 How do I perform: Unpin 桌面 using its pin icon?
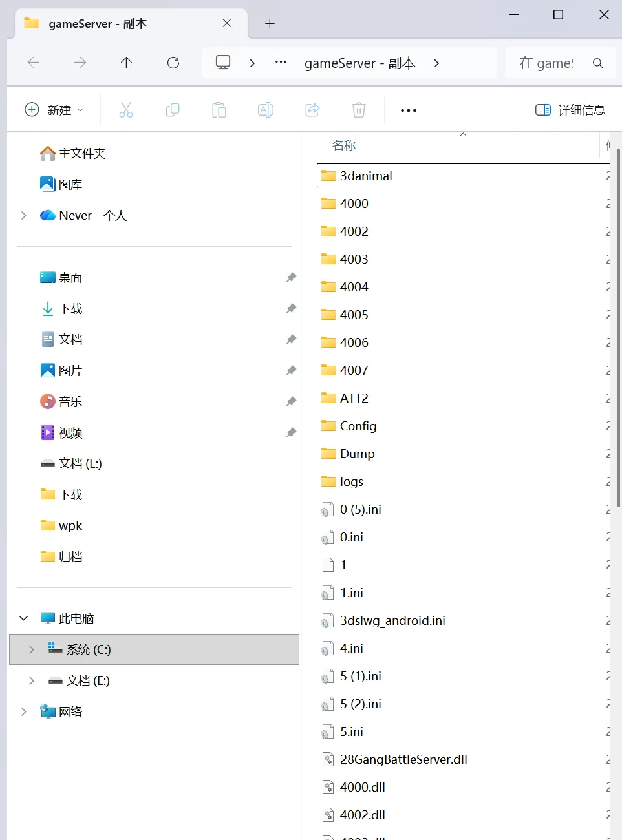292,277
